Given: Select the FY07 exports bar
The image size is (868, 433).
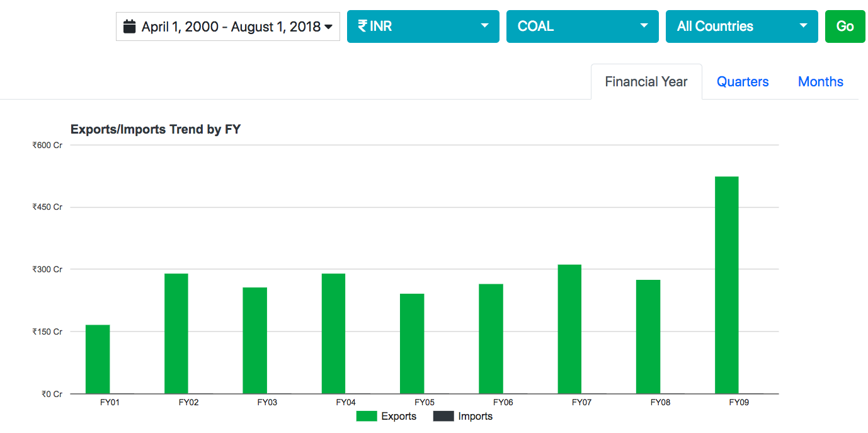Looking at the screenshot, I should click(x=569, y=329).
